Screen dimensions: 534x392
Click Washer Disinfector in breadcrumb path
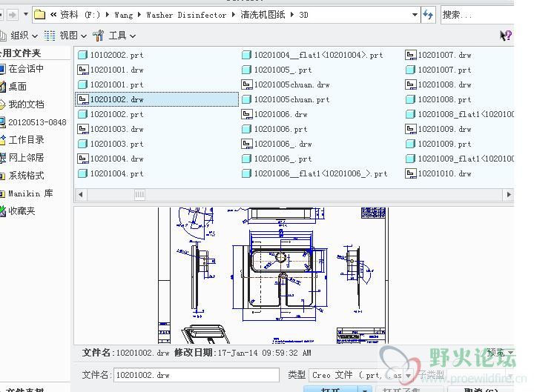tap(186, 15)
